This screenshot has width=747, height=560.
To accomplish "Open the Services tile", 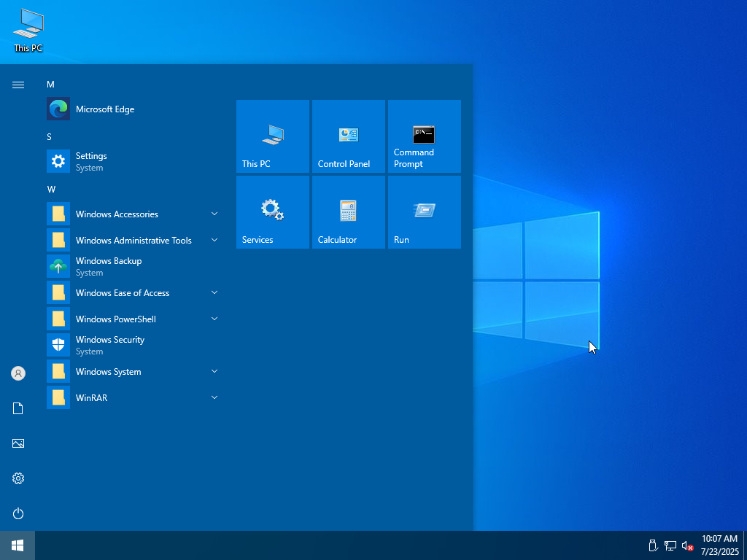I will point(272,212).
